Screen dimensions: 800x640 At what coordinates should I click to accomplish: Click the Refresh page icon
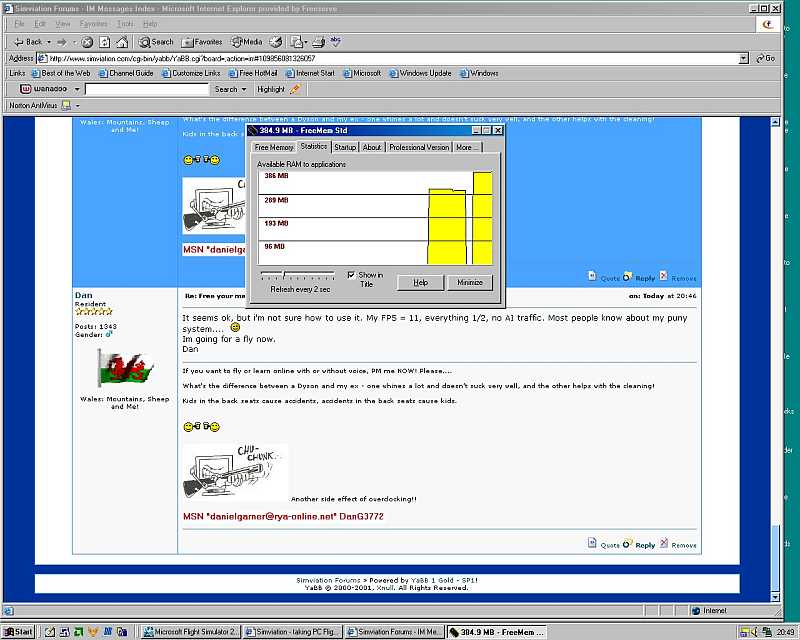(104, 42)
